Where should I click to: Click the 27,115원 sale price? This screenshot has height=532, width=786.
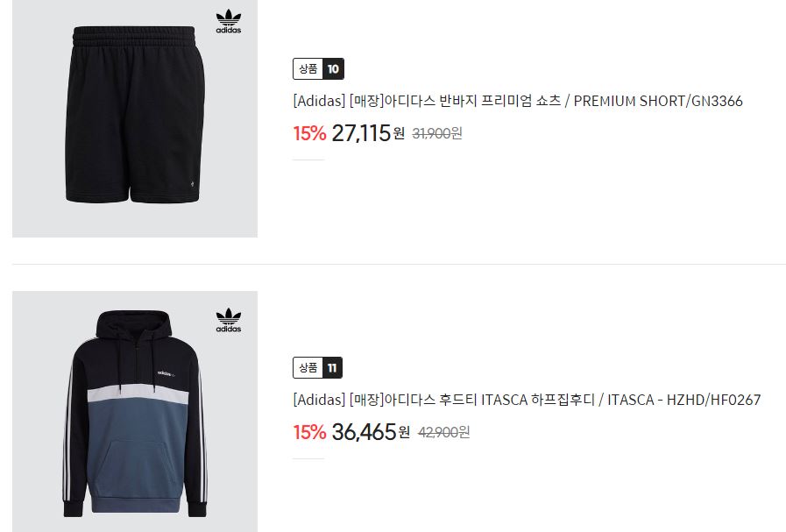click(x=368, y=133)
